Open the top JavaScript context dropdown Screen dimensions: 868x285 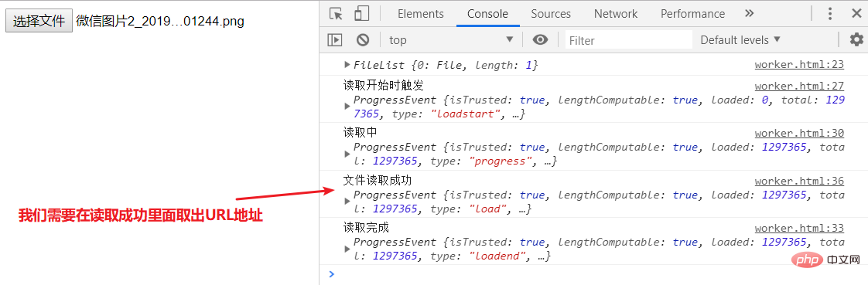pyautogui.click(x=451, y=39)
